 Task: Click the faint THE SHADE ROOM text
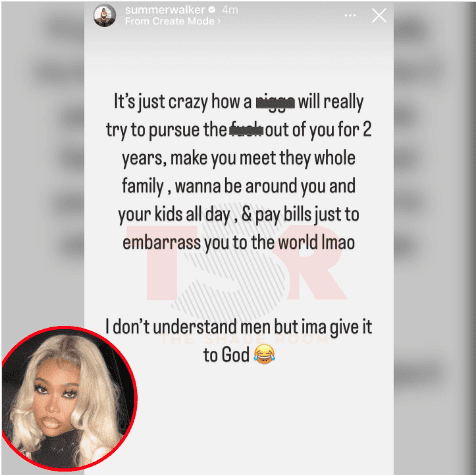point(245,339)
